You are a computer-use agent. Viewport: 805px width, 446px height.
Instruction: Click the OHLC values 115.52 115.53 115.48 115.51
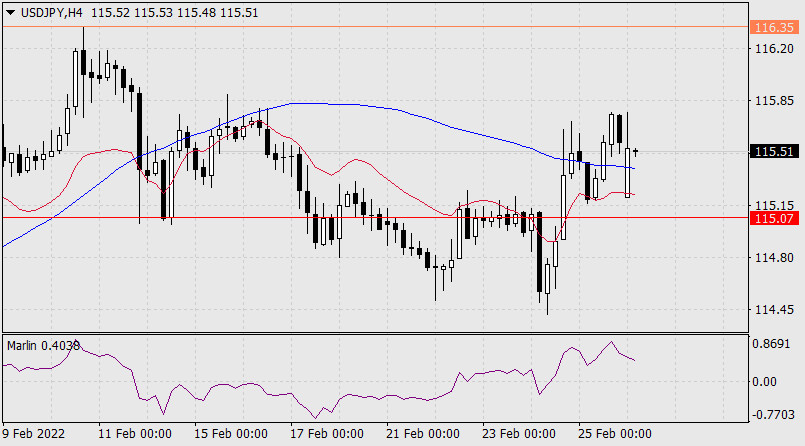pyautogui.click(x=175, y=13)
